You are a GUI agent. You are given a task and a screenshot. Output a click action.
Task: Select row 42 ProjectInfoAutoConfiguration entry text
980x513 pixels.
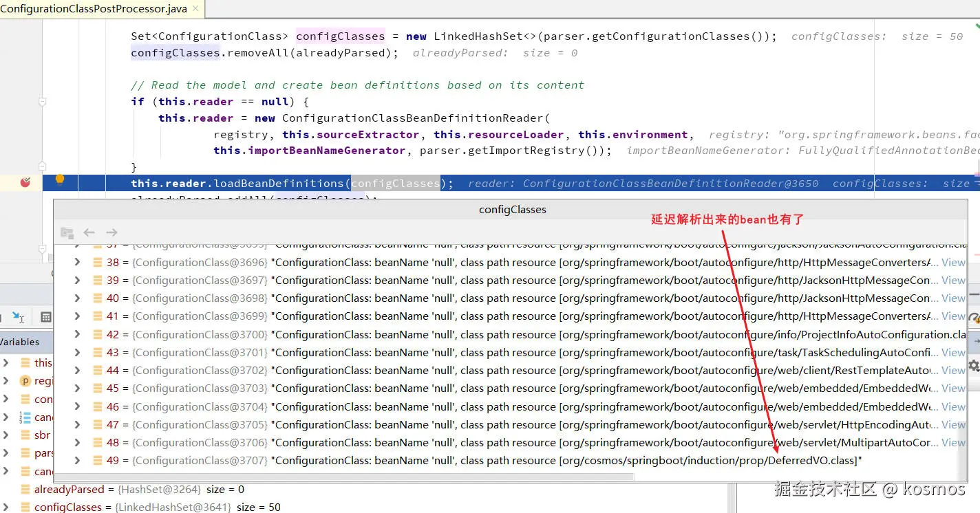(x=619, y=334)
